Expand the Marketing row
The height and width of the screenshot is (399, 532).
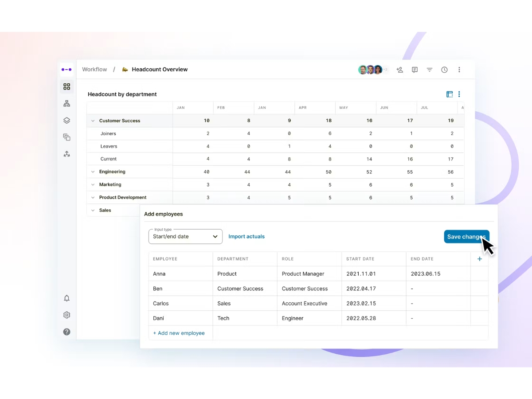click(x=93, y=185)
